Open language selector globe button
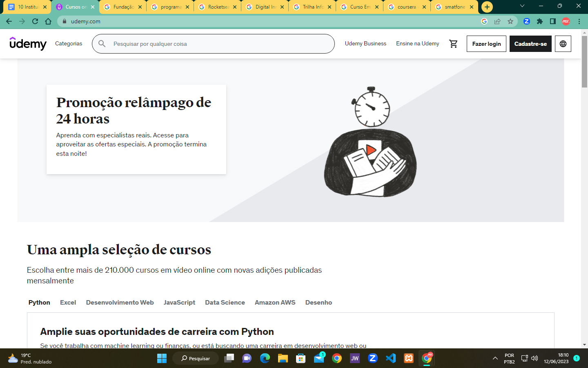The width and height of the screenshot is (588, 368). click(x=563, y=44)
